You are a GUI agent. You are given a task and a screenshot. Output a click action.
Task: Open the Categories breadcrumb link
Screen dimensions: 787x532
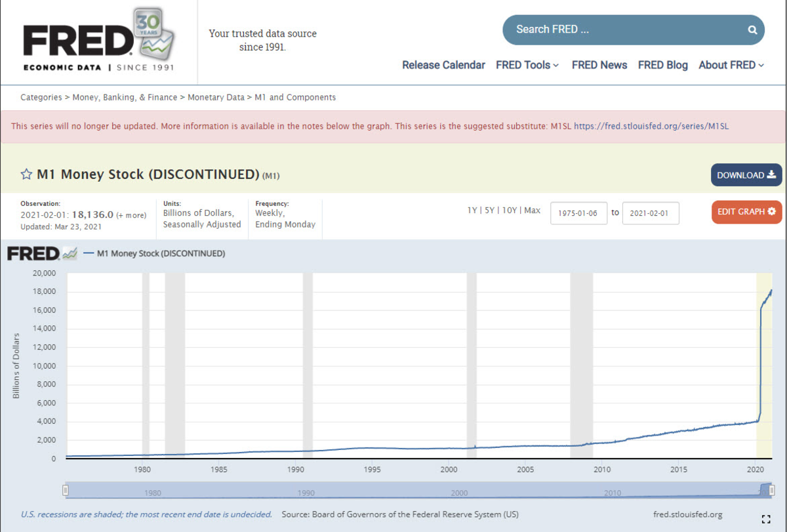41,97
